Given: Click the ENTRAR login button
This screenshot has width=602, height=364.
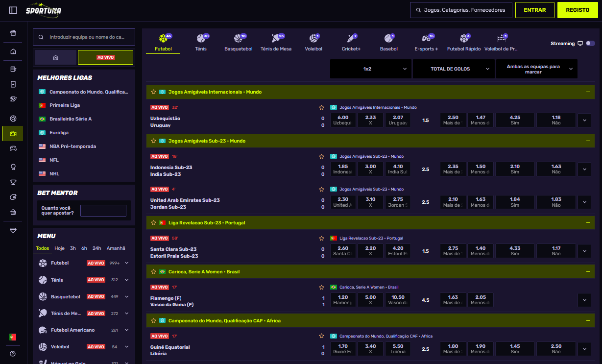Looking at the screenshot, I should pos(534,10).
